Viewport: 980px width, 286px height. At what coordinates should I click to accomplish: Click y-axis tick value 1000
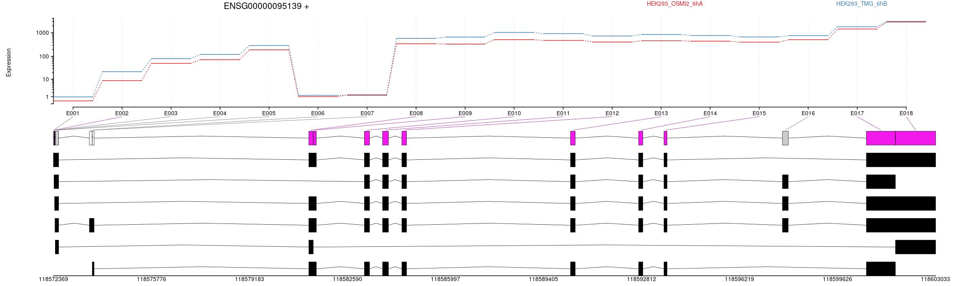43,33
